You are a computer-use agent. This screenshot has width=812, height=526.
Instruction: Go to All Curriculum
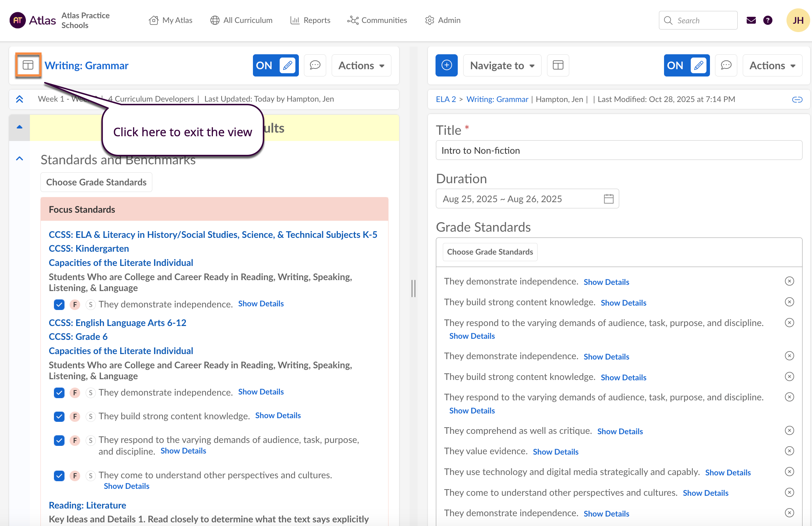pyautogui.click(x=241, y=20)
